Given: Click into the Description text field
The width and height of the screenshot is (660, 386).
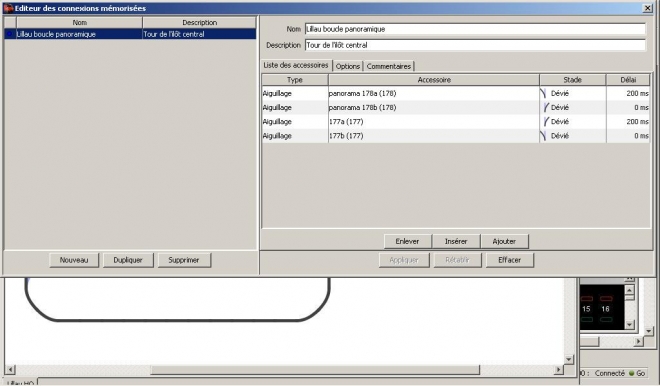Looking at the screenshot, I should [475, 45].
